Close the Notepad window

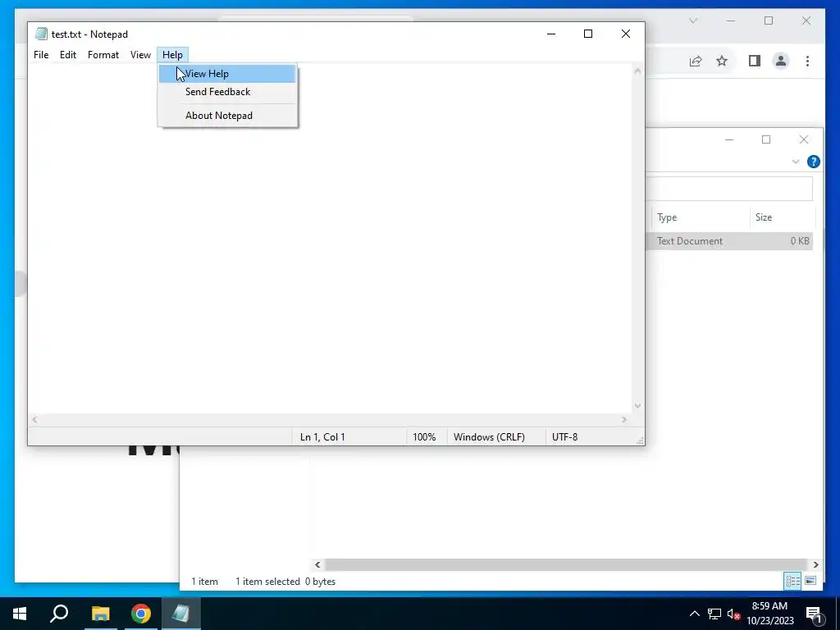tap(626, 34)
